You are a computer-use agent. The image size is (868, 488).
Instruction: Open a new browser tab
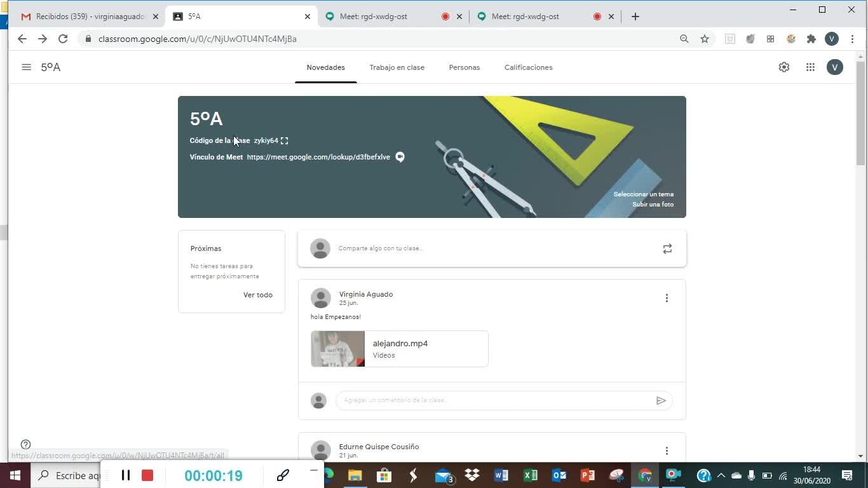(x=635, y=17)
